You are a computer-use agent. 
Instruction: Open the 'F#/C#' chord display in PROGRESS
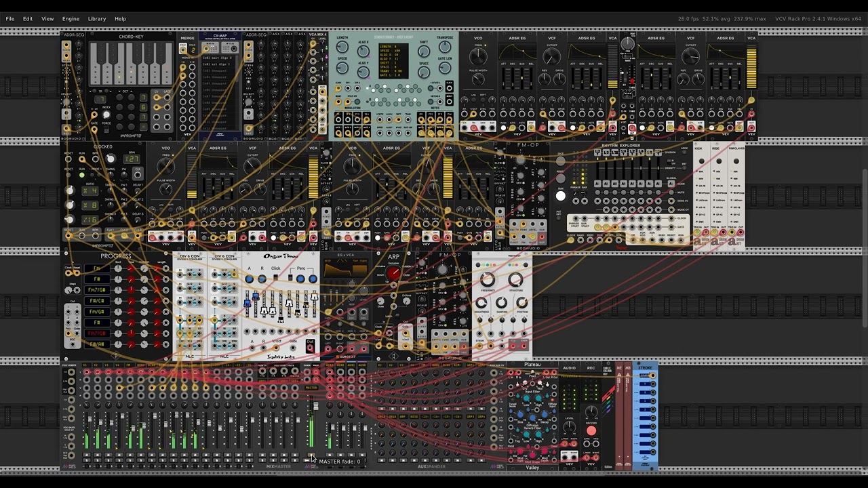(x=97, y=301)
